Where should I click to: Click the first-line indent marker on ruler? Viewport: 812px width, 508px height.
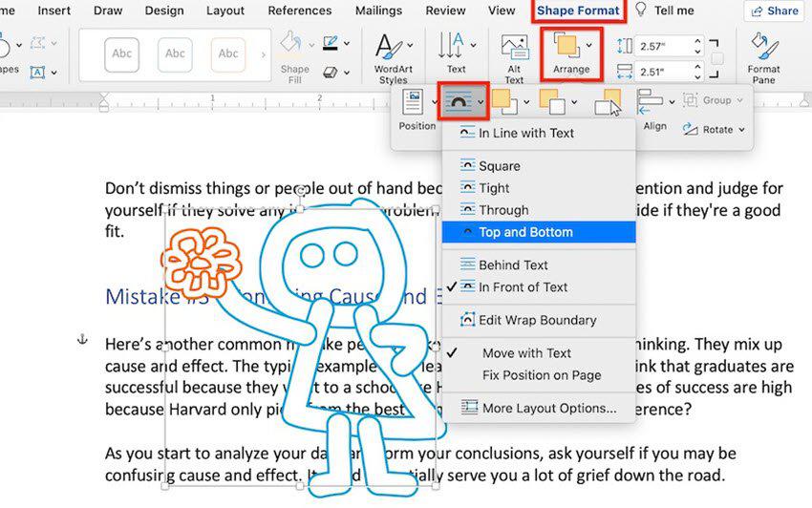point(104,96)
